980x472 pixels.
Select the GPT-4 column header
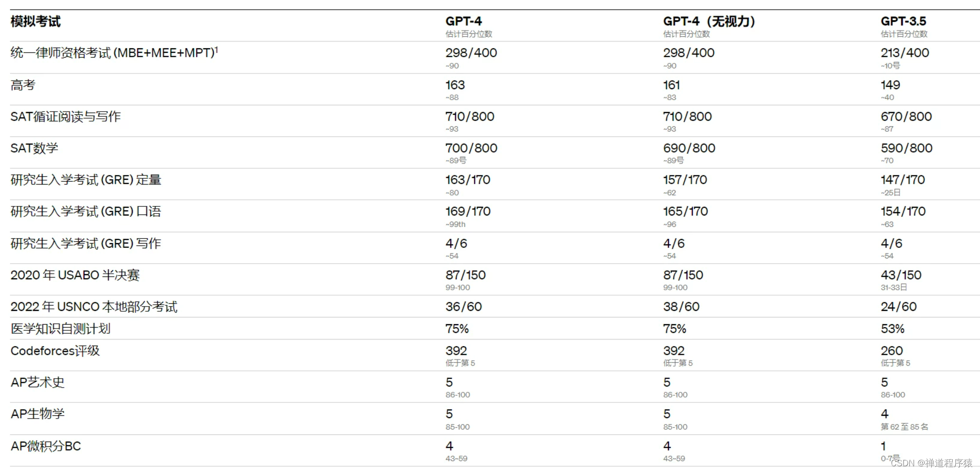click(463, 21)
